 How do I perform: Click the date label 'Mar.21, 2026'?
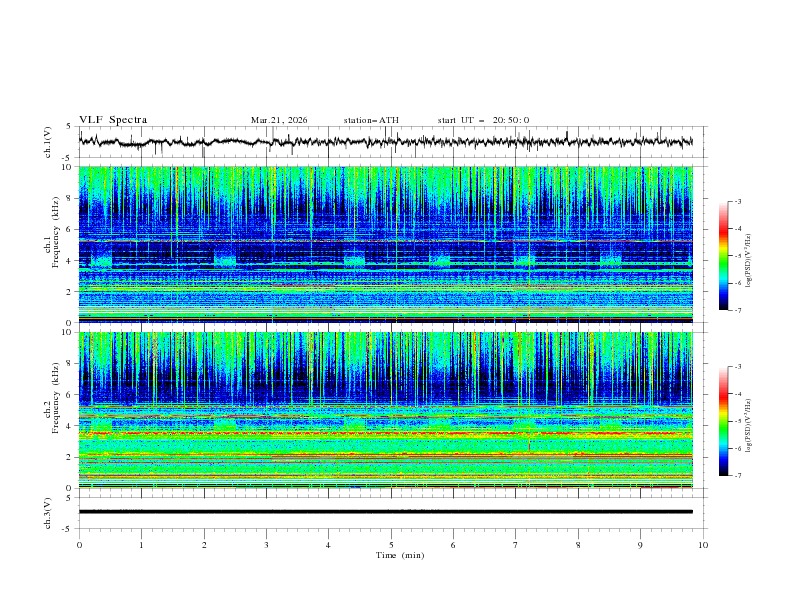279,120
